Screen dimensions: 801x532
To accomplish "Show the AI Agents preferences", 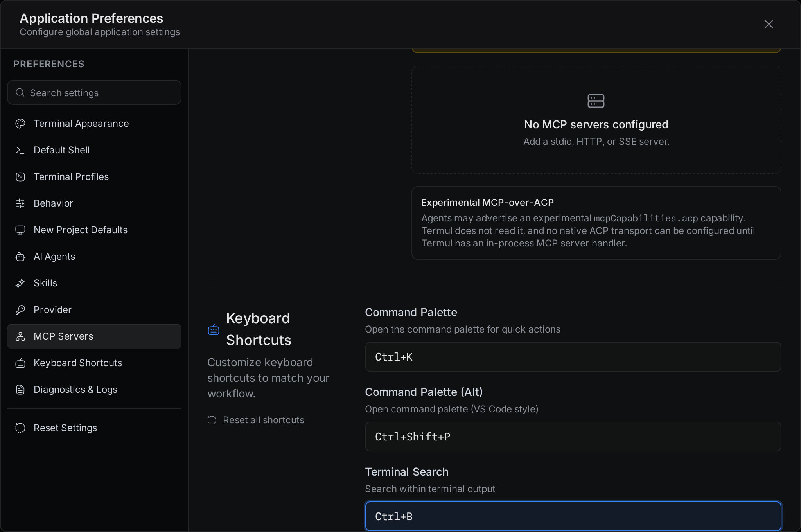I will tap(94, 257).
